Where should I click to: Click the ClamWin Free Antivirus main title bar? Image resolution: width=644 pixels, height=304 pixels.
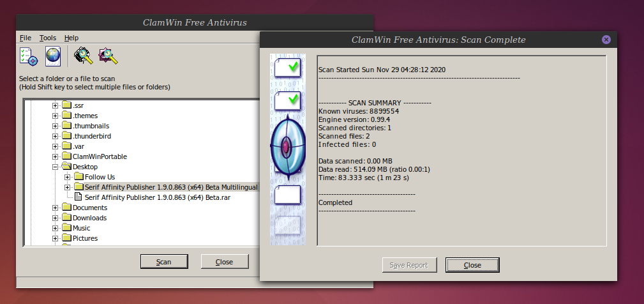pos(195,22)
